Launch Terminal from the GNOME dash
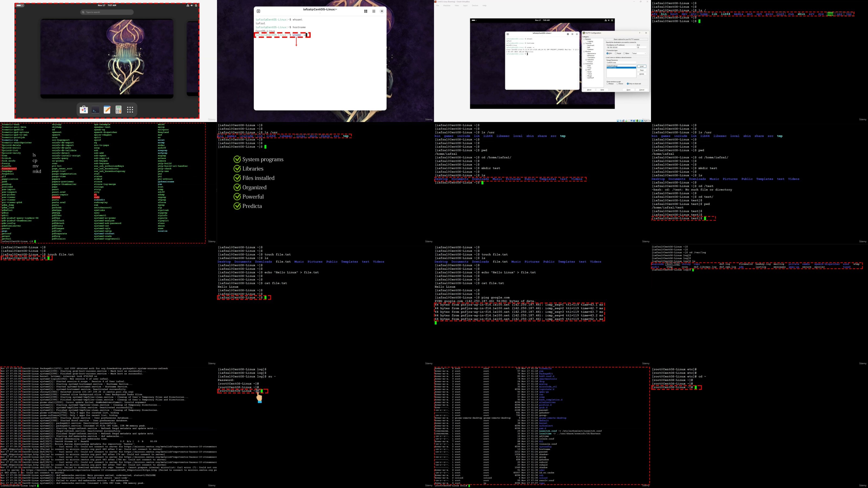This screenshot has height=488, width=868. coord(95,110)
